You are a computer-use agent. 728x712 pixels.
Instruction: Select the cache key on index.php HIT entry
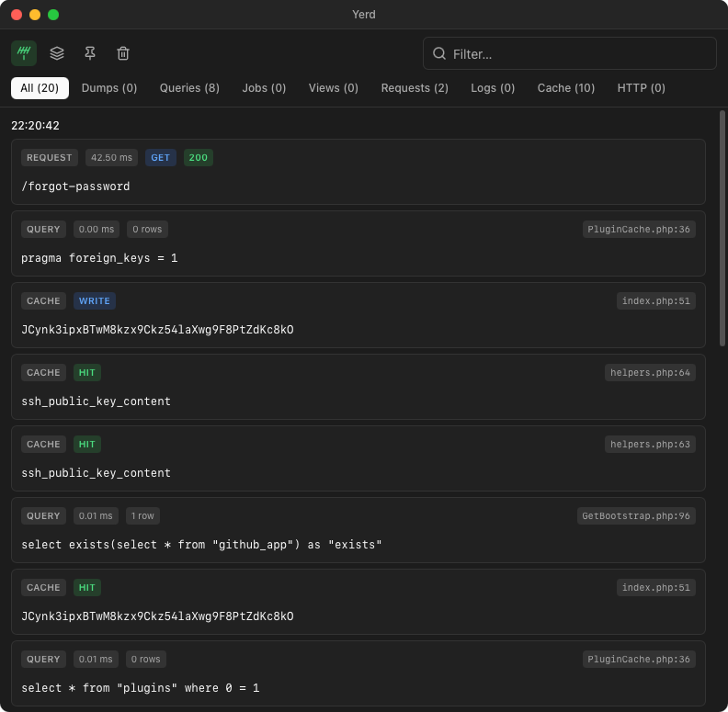pyautogui.click(x=157, y=616)
